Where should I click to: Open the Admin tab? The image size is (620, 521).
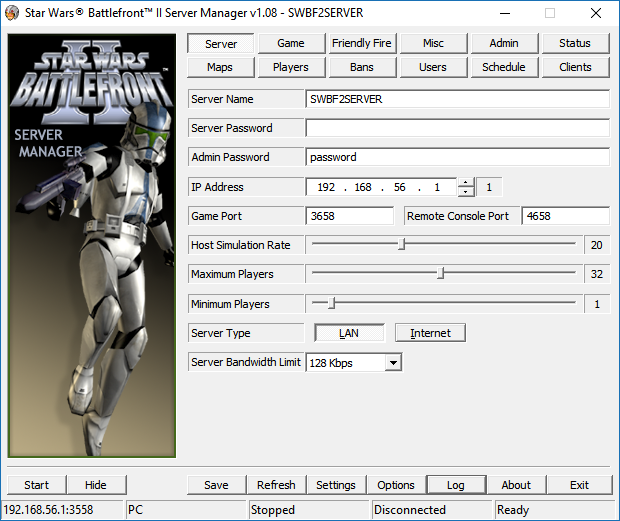tap(504, 43)
